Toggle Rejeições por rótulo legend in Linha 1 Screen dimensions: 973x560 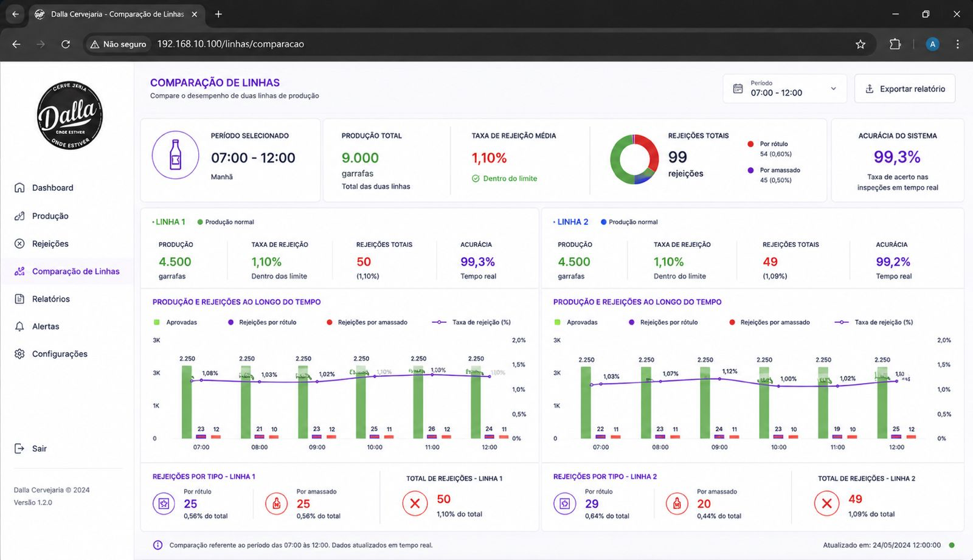262,322
